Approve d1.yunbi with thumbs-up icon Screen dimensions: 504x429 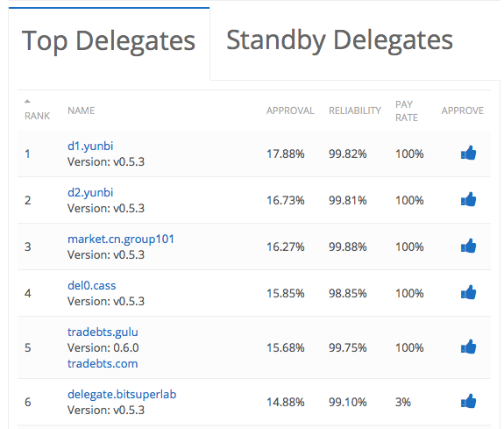tap(468, 153)
